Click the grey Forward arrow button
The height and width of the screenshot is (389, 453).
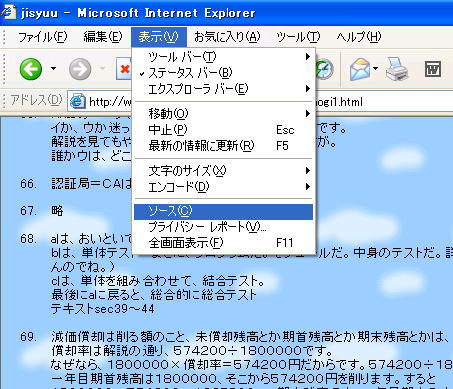tap(80, 69)
